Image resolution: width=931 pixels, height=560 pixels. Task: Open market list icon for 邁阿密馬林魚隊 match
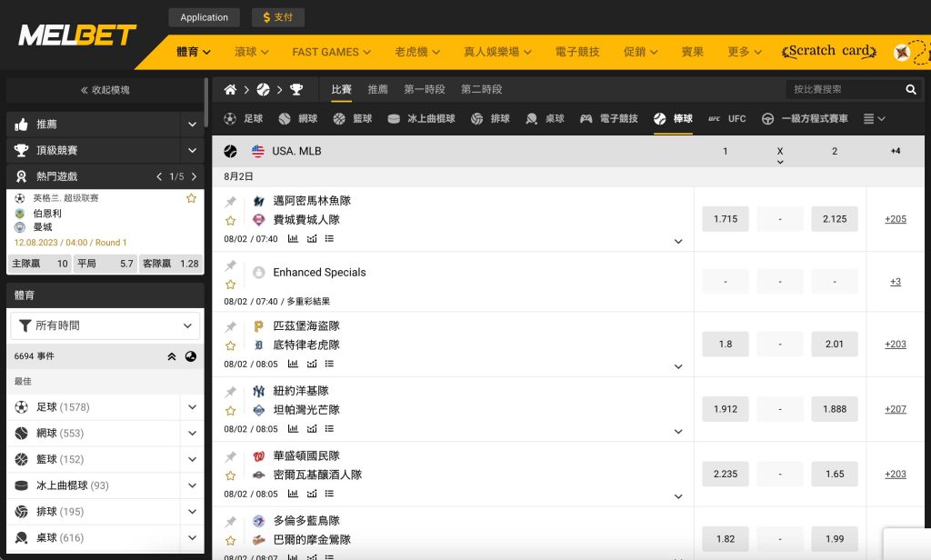pos(329,239)
